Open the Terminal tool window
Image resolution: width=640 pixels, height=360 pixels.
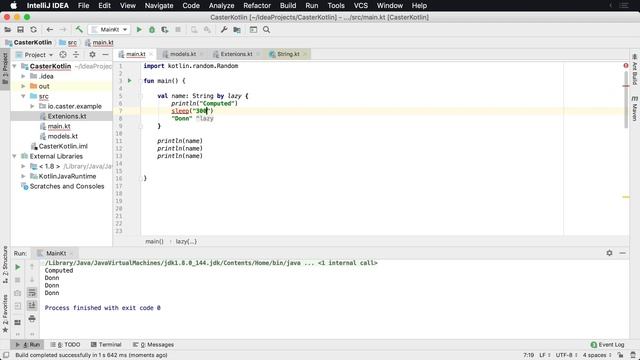click(106, 344)
